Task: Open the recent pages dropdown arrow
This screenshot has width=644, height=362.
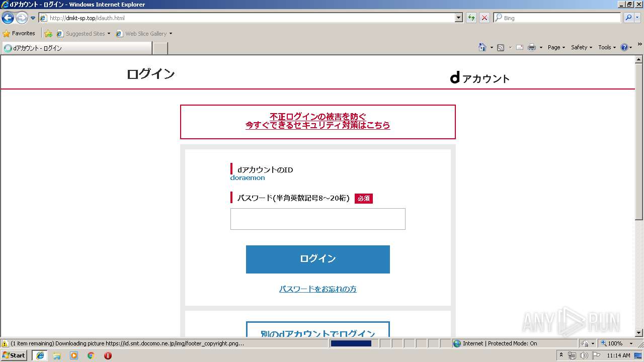Action: pos(33,18)
